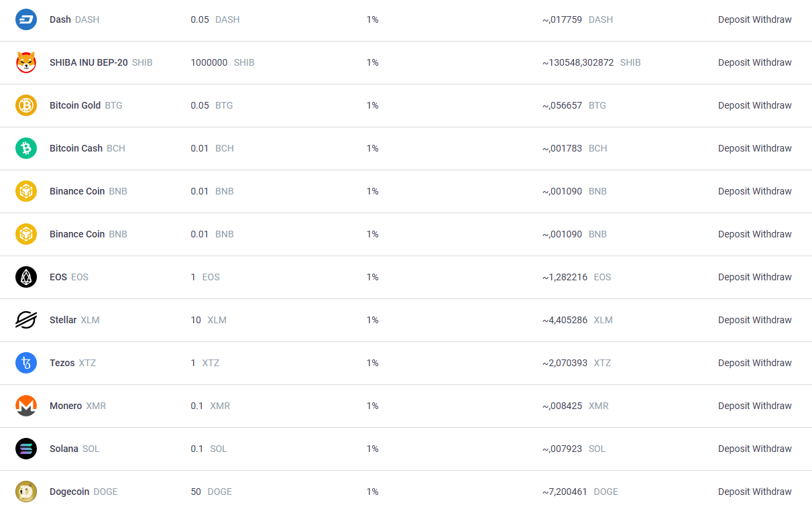Click Withdraw in the Stellar row
This screenshot has height=511, width=812.
point(772,320)
